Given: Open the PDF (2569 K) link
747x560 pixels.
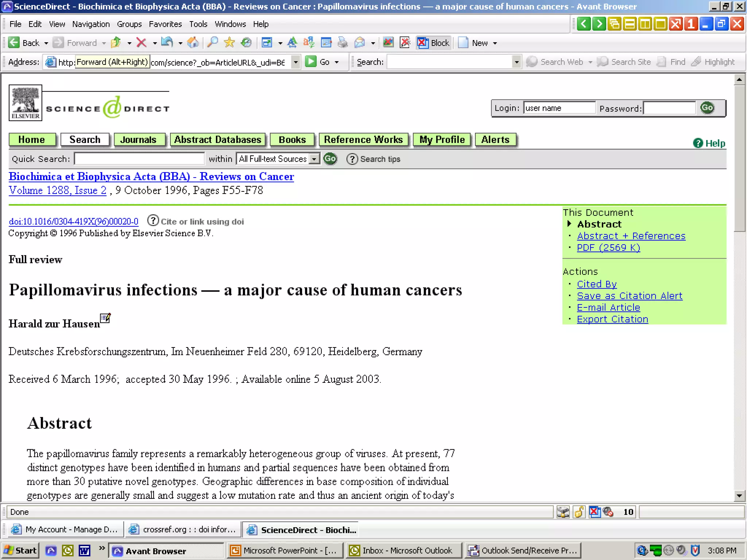Looking at the screenshot, I should pos(608,248).
